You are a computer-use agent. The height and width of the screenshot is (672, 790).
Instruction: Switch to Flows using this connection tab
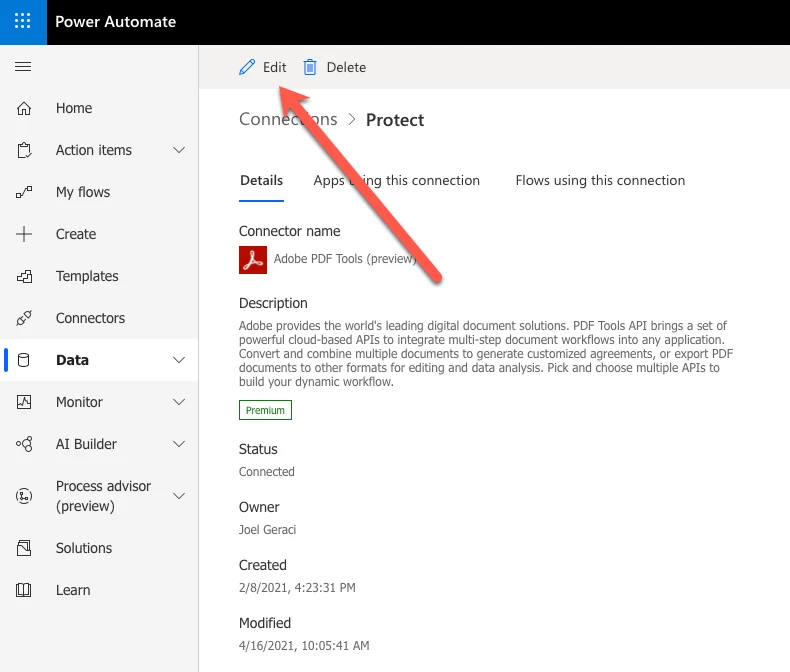click(x=600, y=180)
